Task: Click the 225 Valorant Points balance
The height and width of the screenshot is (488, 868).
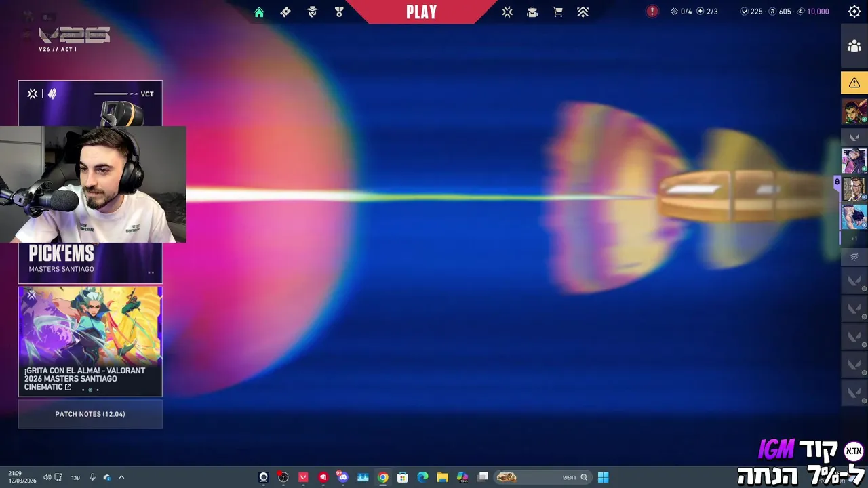Action: click(x=751, y=12)
